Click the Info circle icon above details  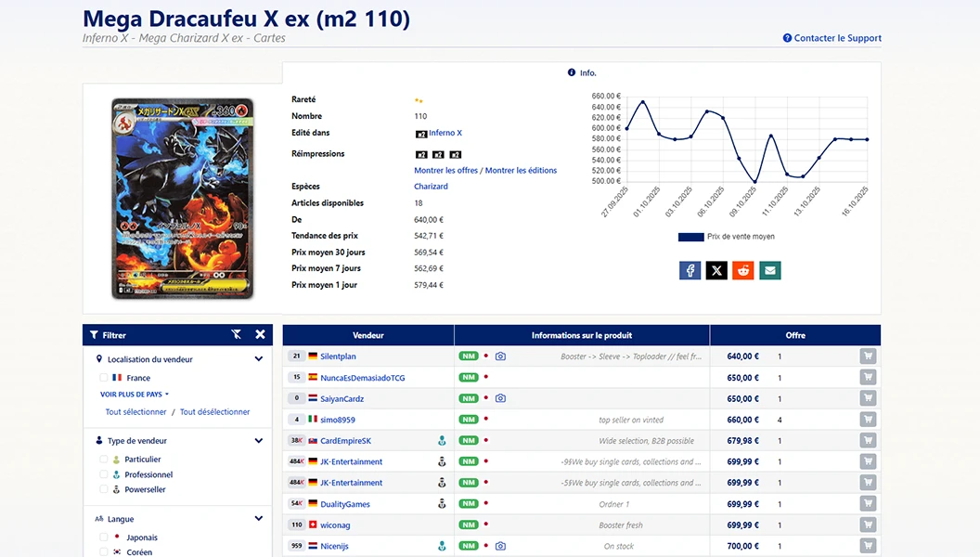click(572, 72)
